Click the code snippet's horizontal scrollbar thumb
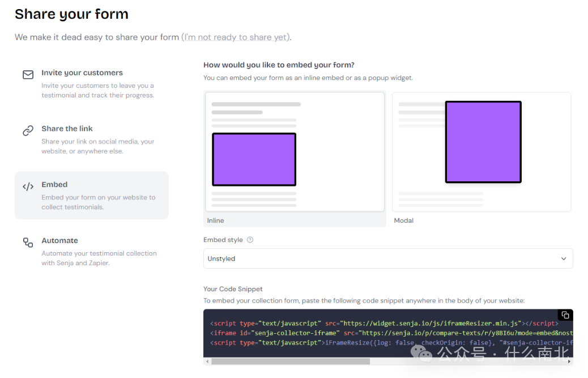The width and height of the screenshot is (588, 378). tap(291, 362)
